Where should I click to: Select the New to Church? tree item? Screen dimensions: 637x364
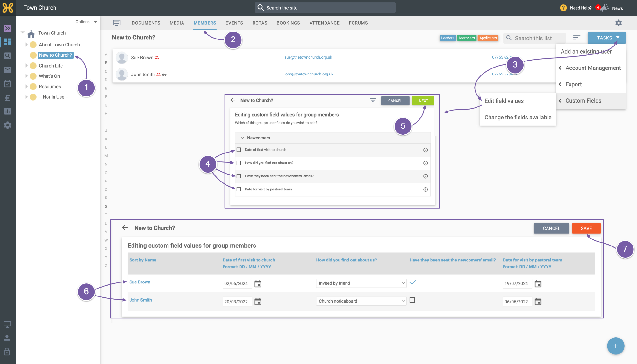tap(55, 55)
